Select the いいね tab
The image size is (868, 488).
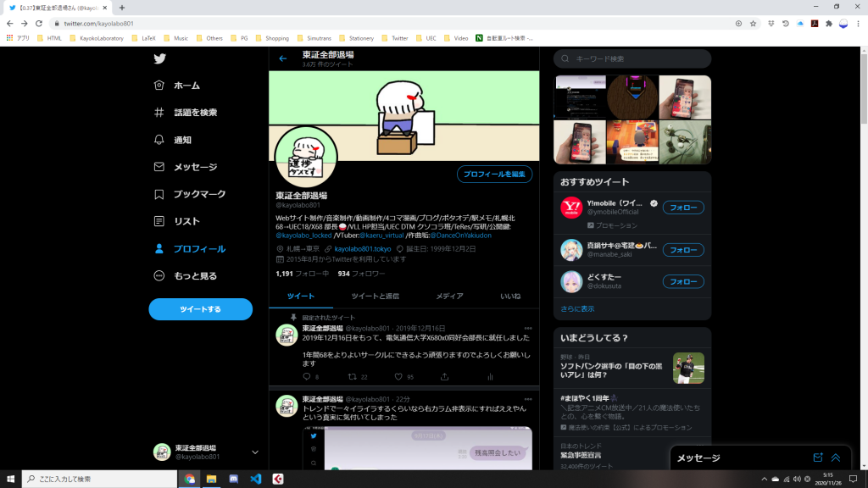coord(510,296)
